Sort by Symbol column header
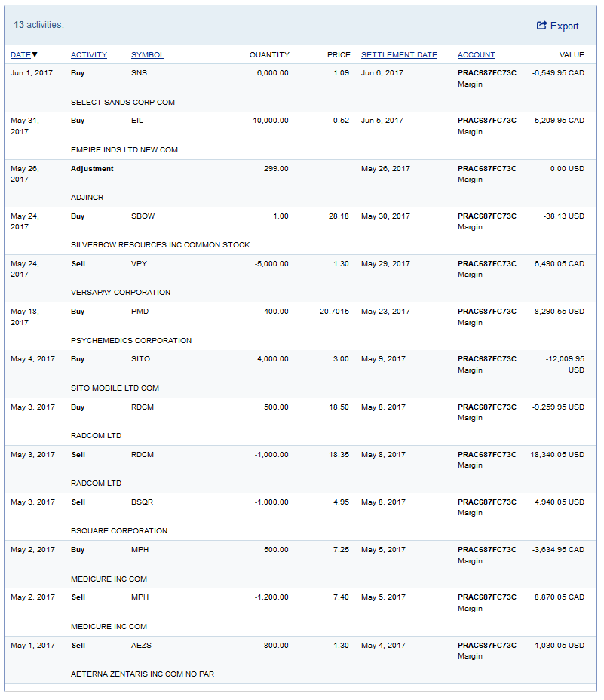This screenshot has height=700, width=604. pos(148,55)
